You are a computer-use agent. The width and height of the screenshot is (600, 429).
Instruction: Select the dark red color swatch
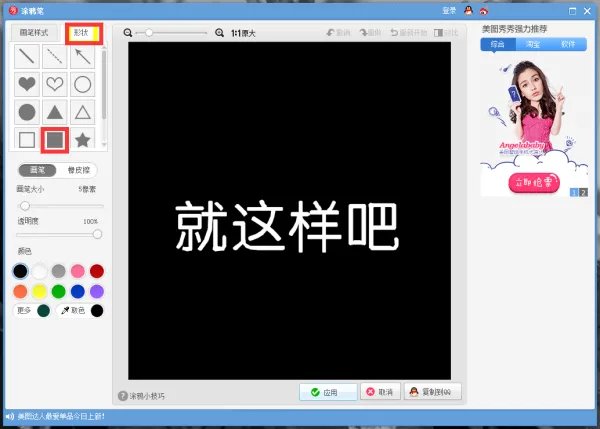tap(97, 271)
